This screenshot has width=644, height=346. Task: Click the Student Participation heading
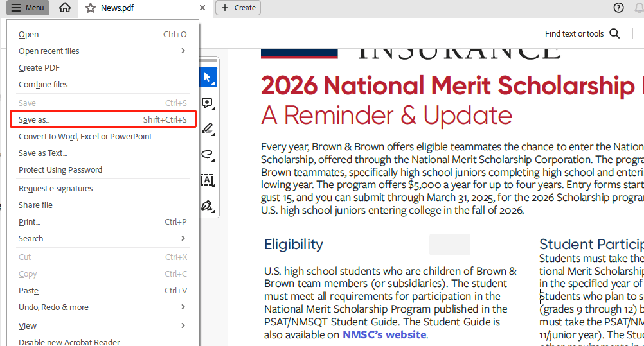point(591,244)
